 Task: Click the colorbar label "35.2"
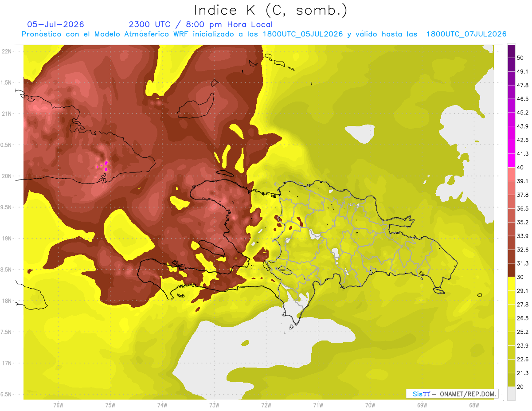(522, 222)
